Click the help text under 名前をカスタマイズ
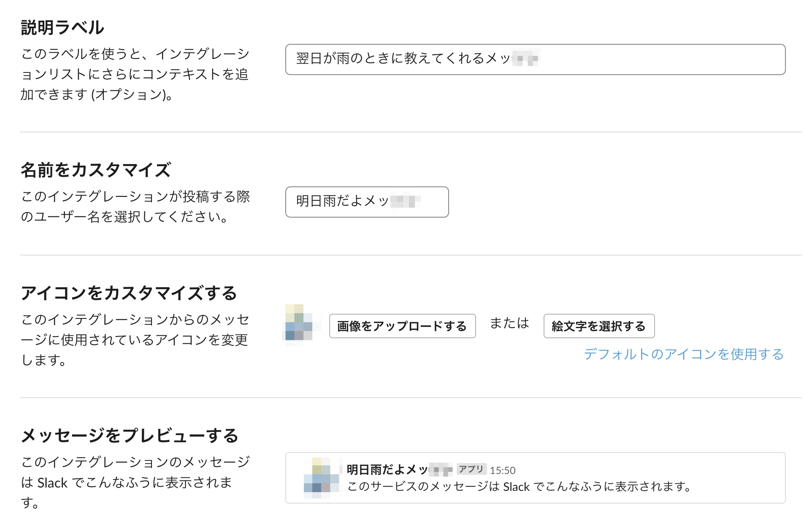 click(135, 207)
